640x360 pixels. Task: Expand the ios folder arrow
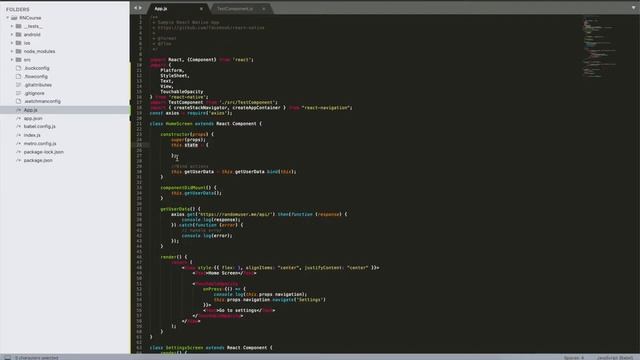[x=12, y=43]
